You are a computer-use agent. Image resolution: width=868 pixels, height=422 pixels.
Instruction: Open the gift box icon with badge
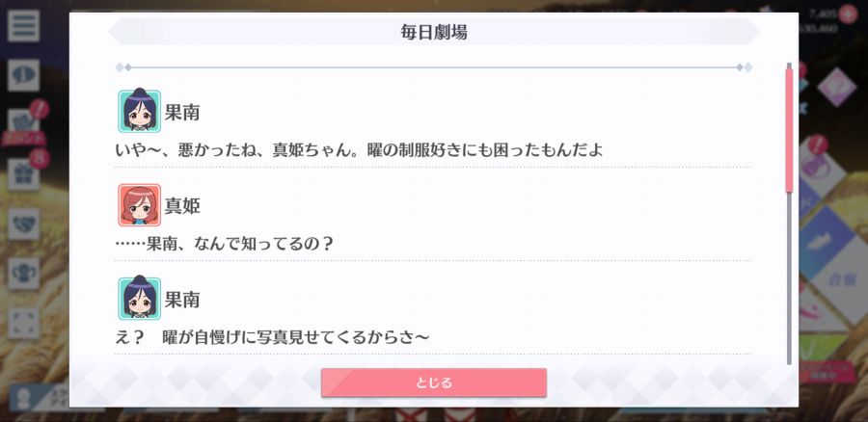coord(24,173)
